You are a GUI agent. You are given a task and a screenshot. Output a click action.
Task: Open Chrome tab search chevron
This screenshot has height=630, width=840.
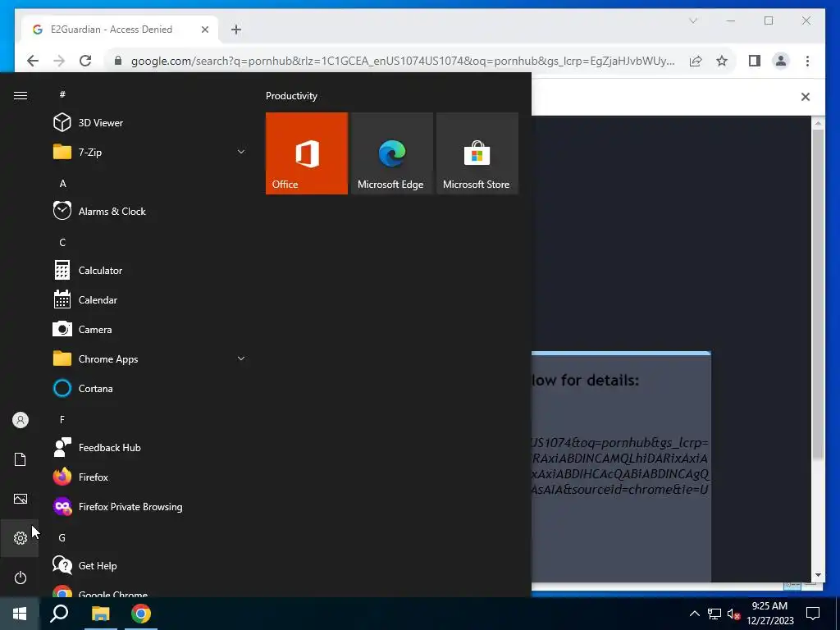(692, 21)
